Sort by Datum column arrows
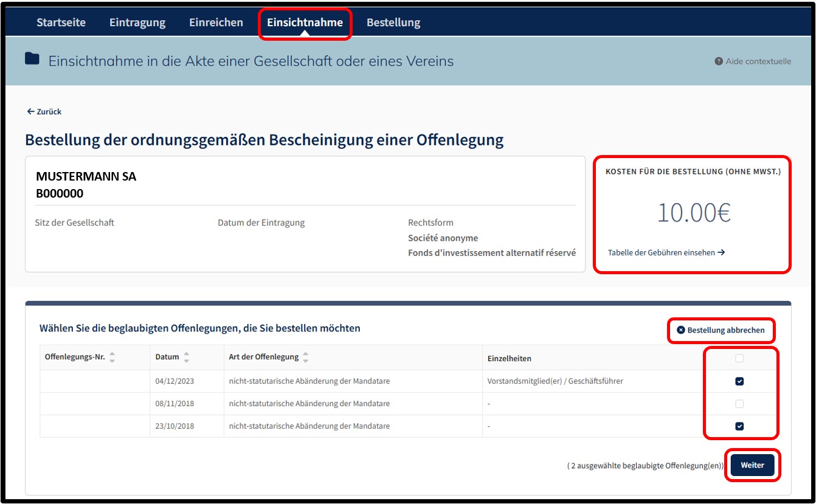816x504 pixels. 187,357
